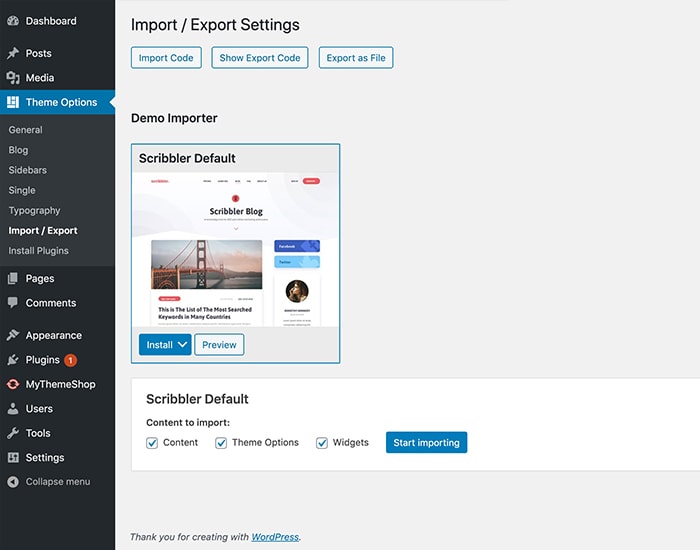
Task: Click the Appearance paintbrush icon
Action: click(x=13, y=335)
